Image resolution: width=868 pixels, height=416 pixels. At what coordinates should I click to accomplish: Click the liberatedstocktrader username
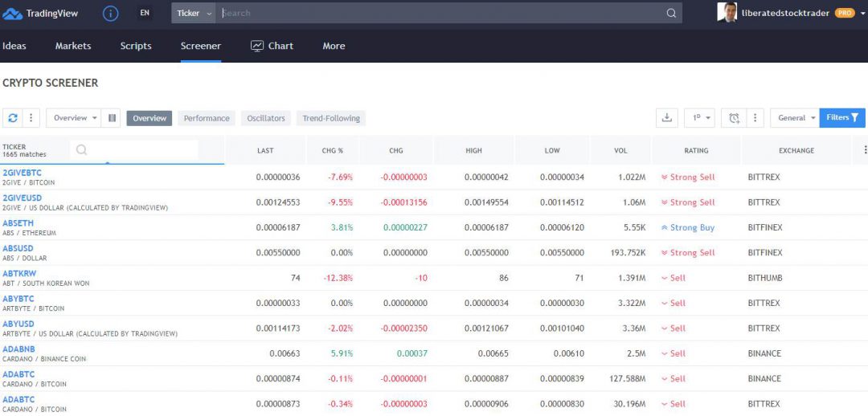(x=785, y=13)
